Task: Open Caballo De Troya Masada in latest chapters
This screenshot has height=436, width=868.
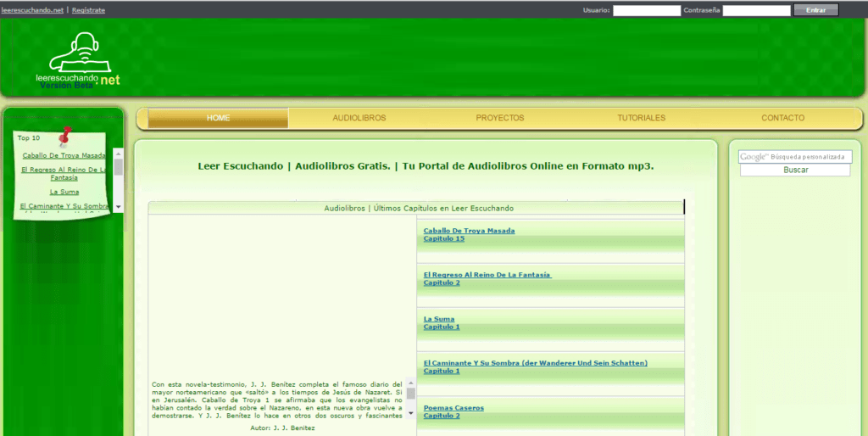Action: pos(469,231)
